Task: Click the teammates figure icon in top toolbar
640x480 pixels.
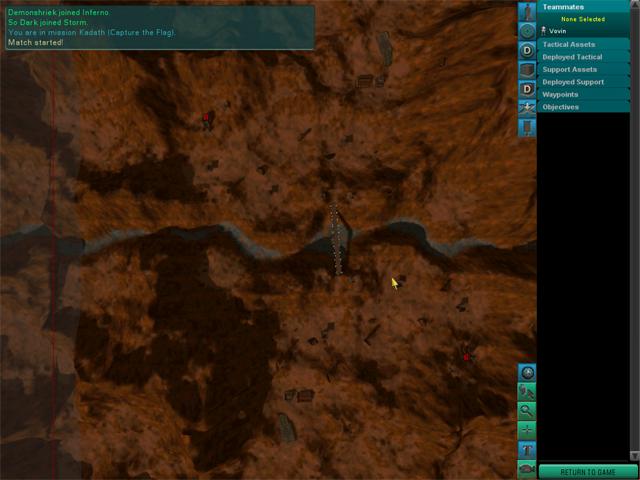Action: tap(527, 12)
